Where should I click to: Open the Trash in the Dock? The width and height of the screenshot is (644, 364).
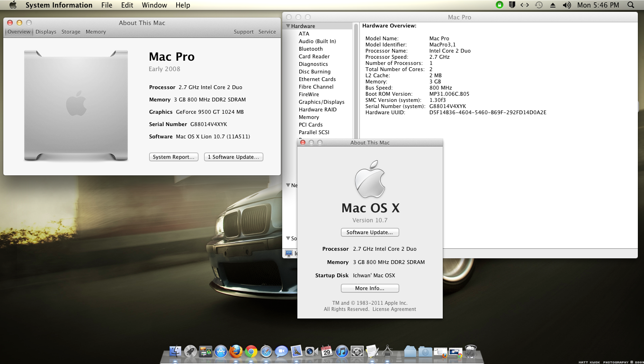pos(471,351)
